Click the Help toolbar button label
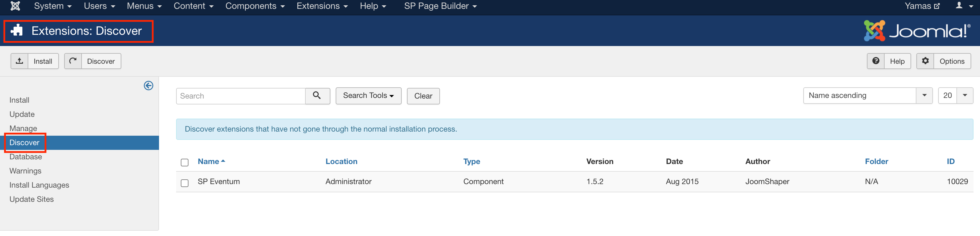Image resolution: width=980 pixels, height=236 pixels. pyautogui.click(x=897, y=61)
